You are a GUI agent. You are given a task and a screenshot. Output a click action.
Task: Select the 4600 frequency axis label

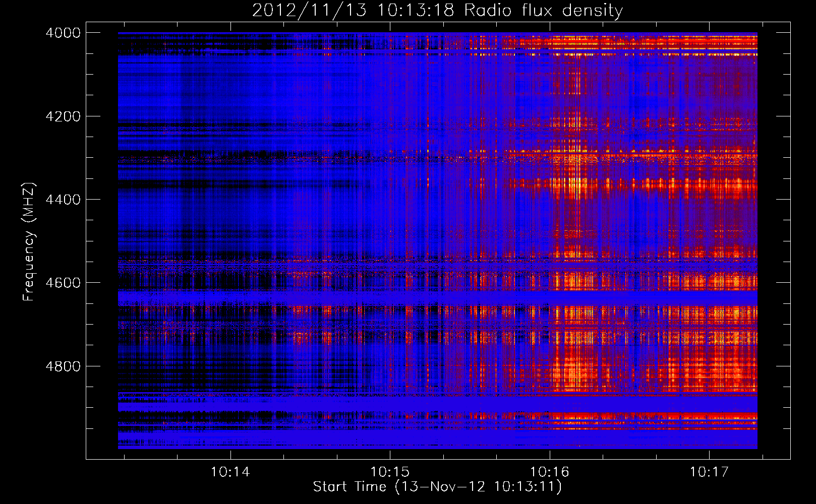[63, 283]
